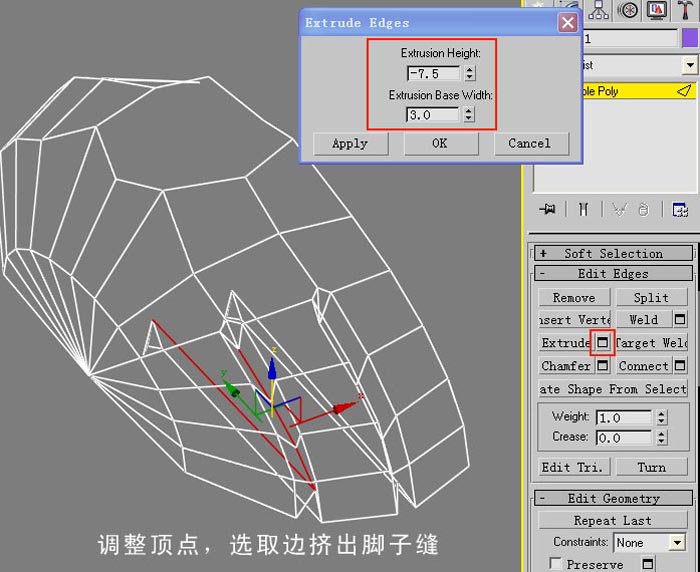This screenshot has width=700, height=572.
Task: Click the Weld button
Action: pyautogui.click(x=643, y=320)
